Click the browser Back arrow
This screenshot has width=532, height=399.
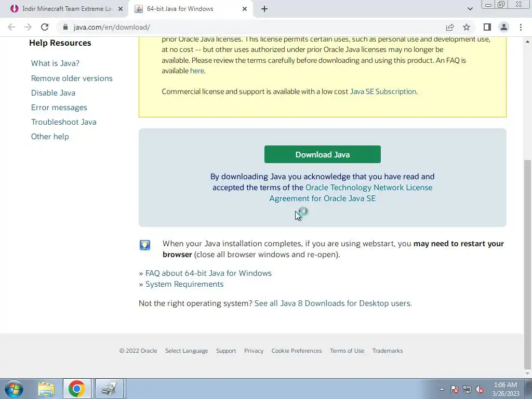point(11,27)
